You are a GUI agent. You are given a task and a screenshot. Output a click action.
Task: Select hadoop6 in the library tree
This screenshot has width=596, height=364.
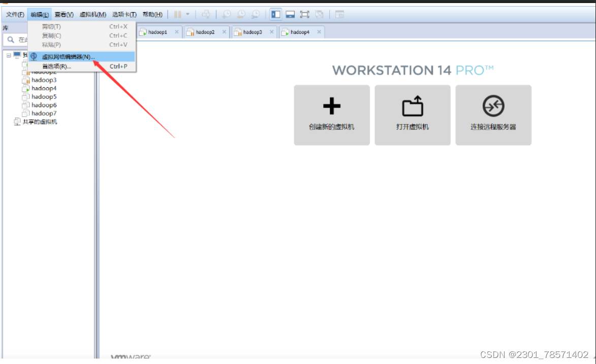(44, 105)
